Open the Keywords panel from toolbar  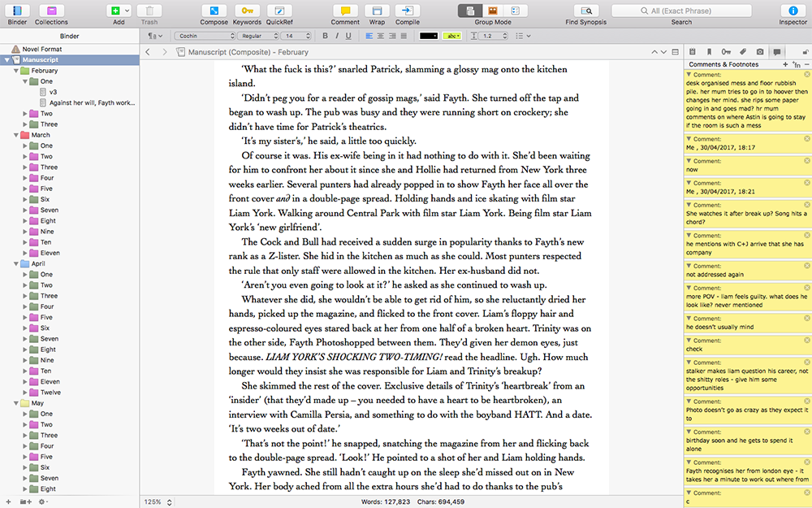click(247, 11)
